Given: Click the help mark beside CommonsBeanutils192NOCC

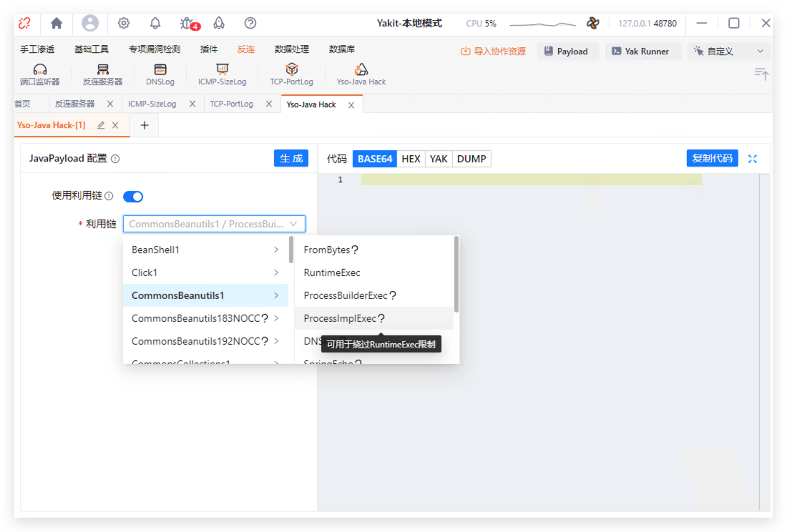Looking at the screenshot, I should click(x=265, y=342).
